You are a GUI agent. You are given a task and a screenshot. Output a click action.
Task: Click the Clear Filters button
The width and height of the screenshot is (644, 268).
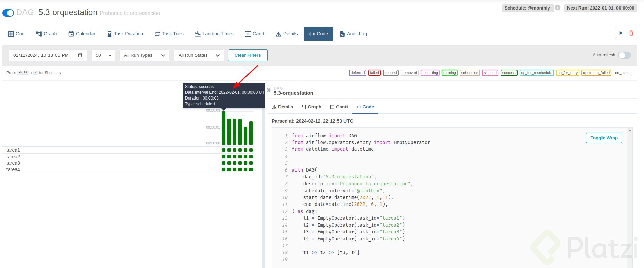coord(248,55)
